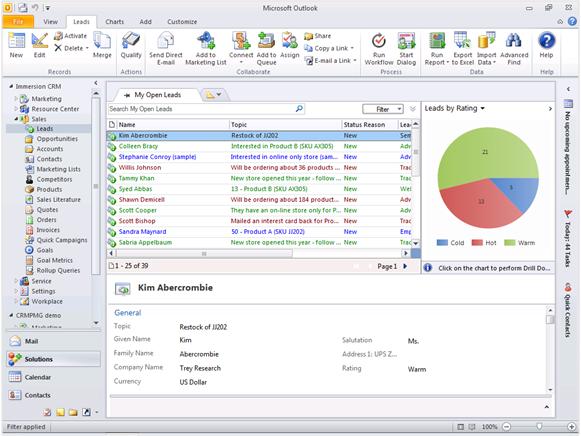Open the Filter dropdown
This screenshot has width=581, height=436.
383,109
